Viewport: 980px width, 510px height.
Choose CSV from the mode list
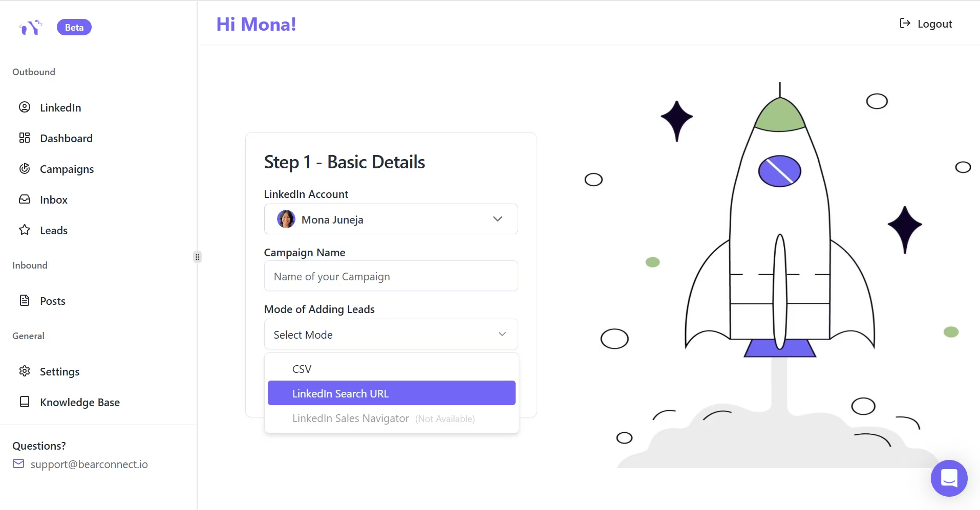tap(302, 369)
